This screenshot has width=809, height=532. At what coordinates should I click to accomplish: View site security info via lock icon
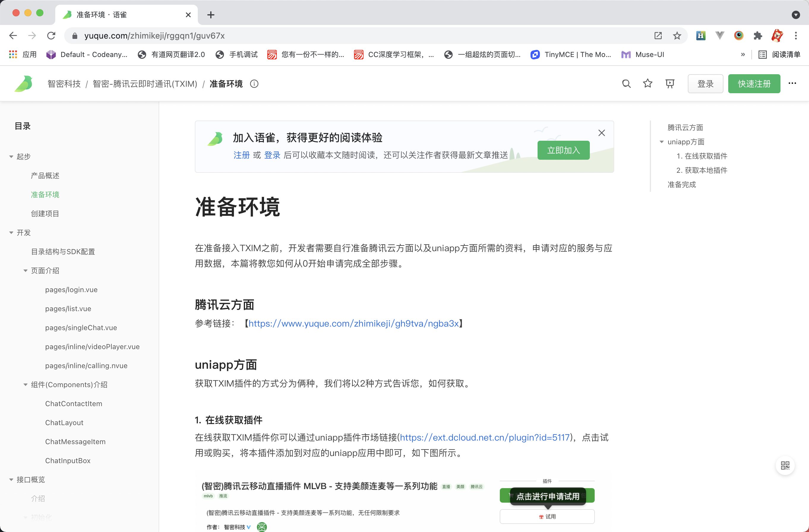pos(75,36)
